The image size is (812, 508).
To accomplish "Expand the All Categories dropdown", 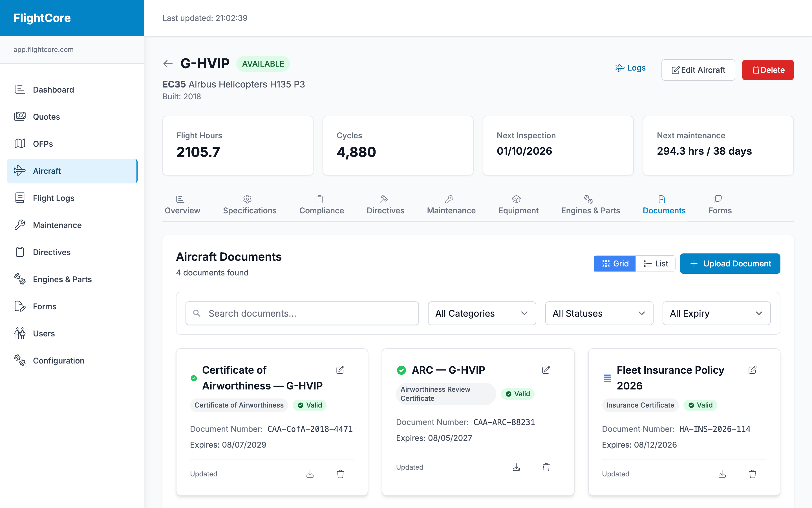I will 482,313.
